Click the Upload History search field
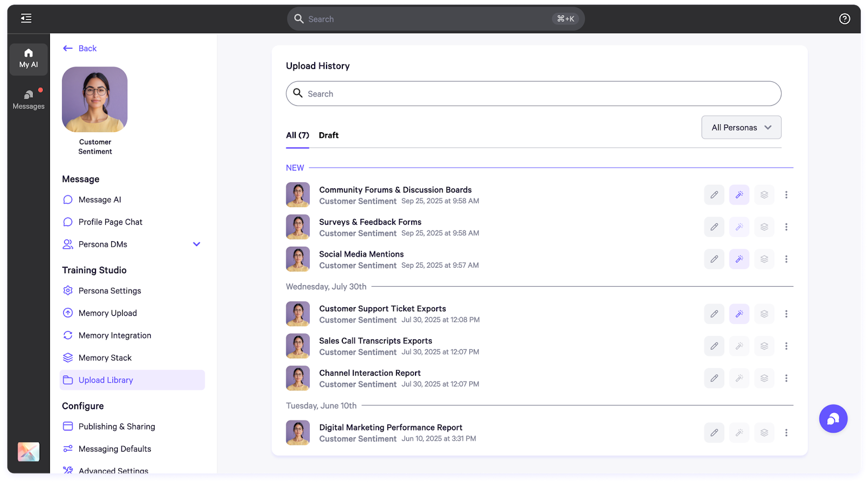Image resolution: width=868 pixels, height=483 pixels. (533, 94)
